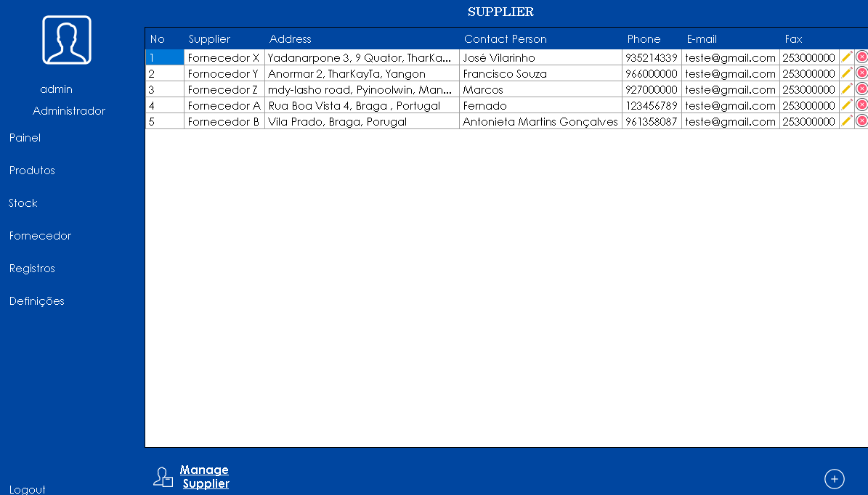Delete the Fornecedor Z row

[861, 89]
